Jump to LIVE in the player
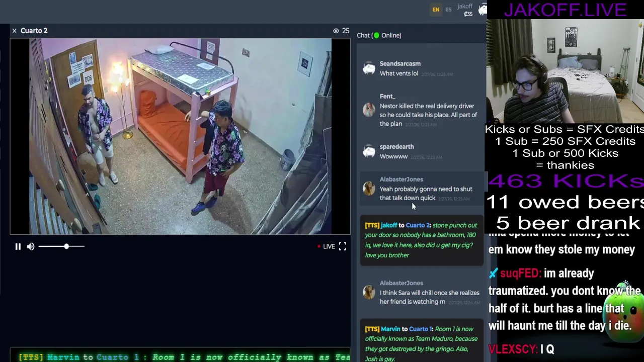This screenshot has width=644, height=362. (326, 246)
